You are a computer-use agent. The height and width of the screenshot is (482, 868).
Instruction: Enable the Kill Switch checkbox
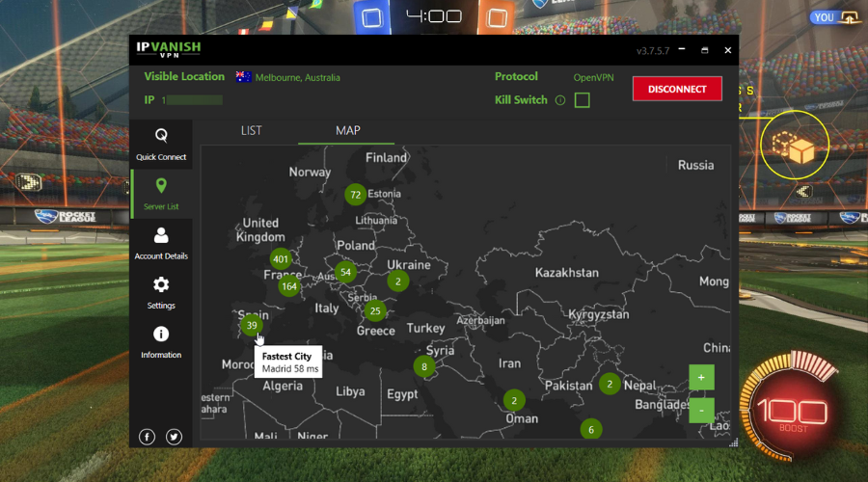582,100
